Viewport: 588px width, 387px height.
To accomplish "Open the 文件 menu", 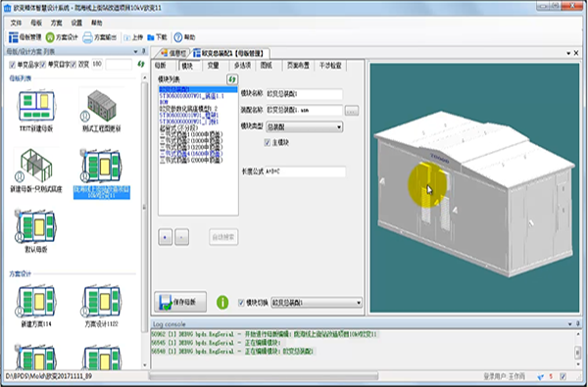I will pyautogui.click(x=16, y=23).
